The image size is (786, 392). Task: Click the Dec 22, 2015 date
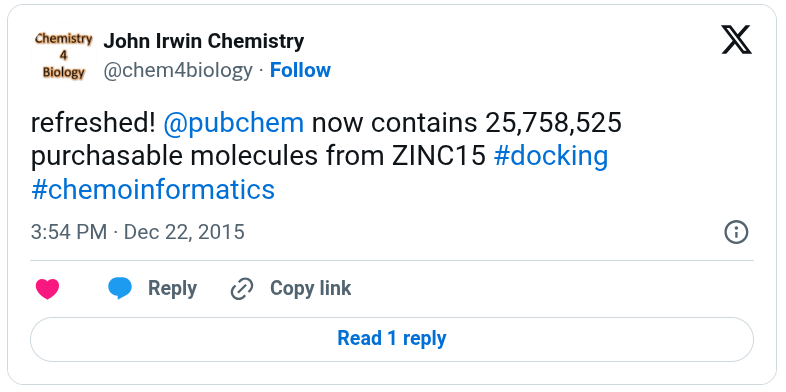point(184,232)
